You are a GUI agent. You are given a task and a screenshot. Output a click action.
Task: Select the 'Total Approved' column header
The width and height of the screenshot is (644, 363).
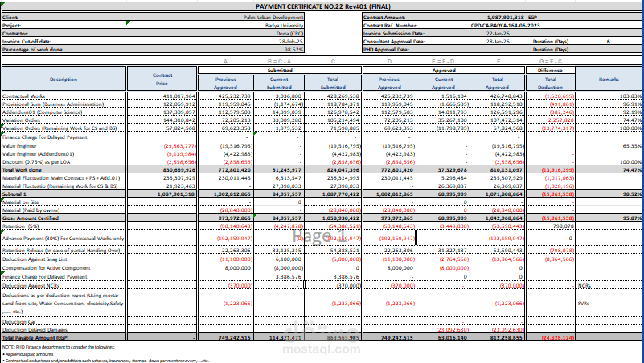[497, 84]
